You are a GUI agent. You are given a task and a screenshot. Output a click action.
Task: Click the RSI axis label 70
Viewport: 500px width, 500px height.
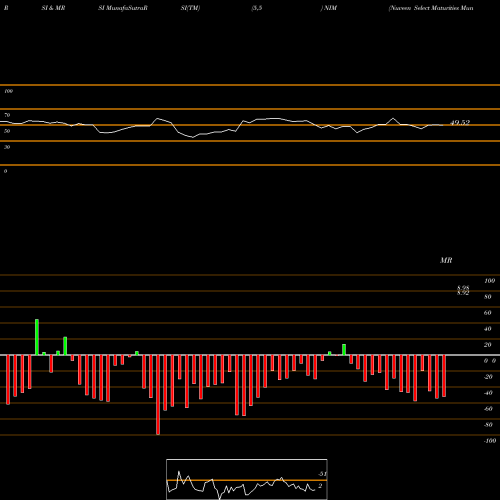tap(7, 115)
